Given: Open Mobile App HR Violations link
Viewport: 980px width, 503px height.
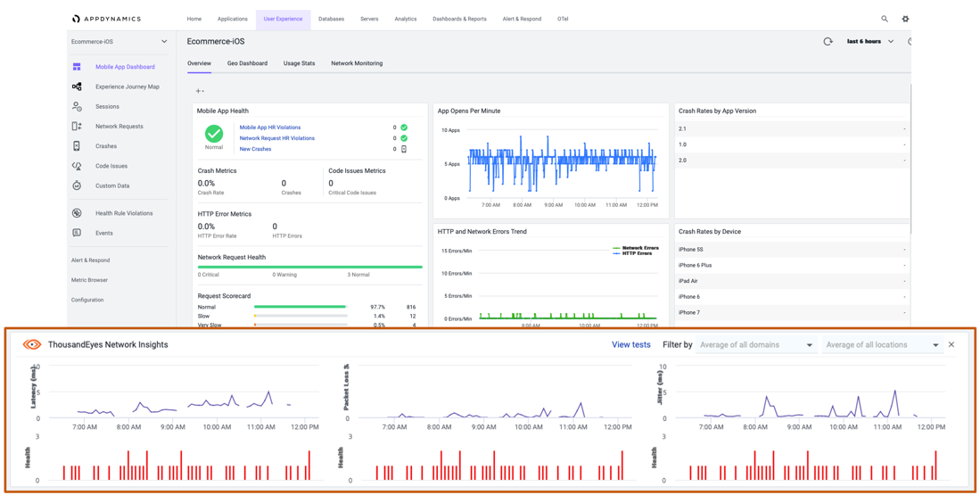Looking at the screenshot, I should click(270, 128).
